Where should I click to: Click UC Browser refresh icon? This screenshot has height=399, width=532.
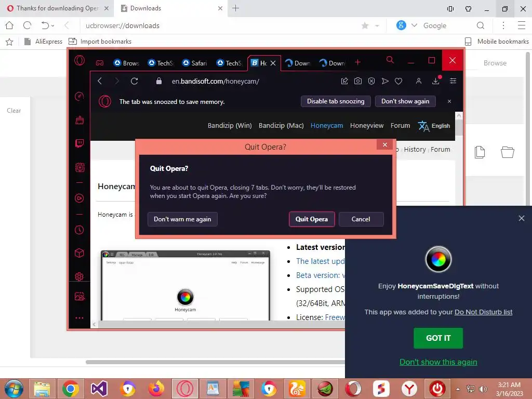coord(27,25)
